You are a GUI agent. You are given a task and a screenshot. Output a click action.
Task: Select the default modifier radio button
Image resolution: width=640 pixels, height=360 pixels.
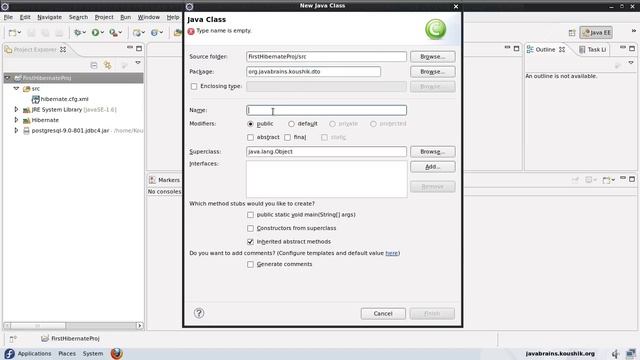pos(291,124)
